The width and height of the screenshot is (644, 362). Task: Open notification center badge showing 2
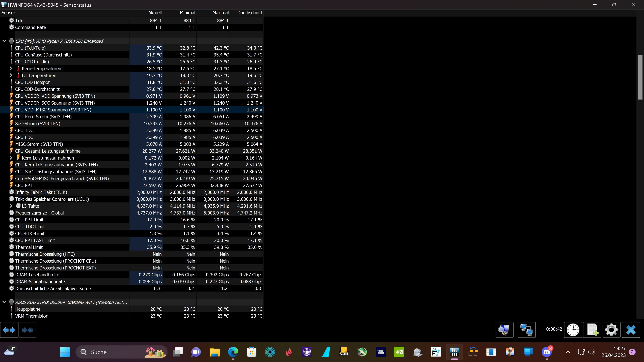[632, 352]
